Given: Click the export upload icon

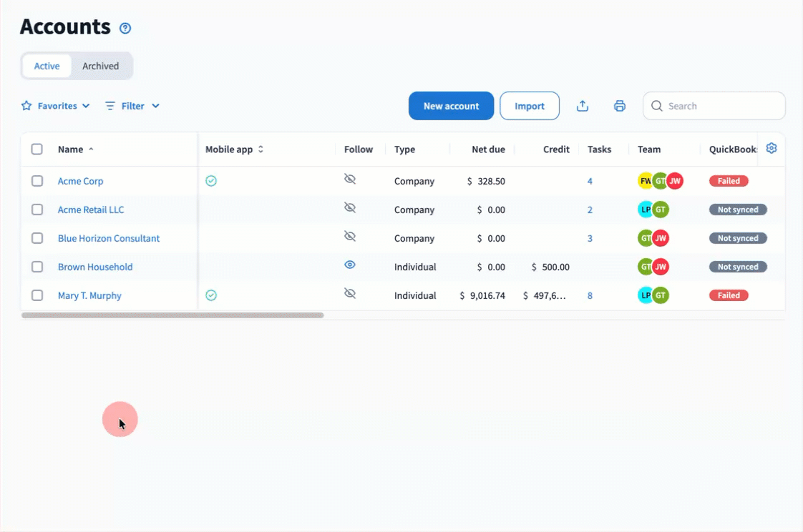Looking at the screenshot, I should [583, 106].
